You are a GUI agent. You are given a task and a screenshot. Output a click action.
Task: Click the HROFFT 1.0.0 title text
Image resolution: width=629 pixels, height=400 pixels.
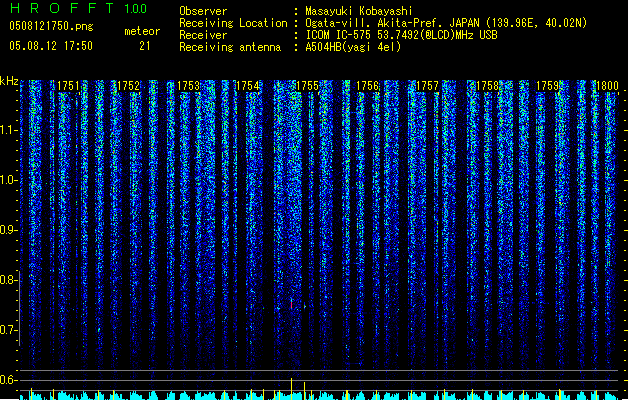78,8
